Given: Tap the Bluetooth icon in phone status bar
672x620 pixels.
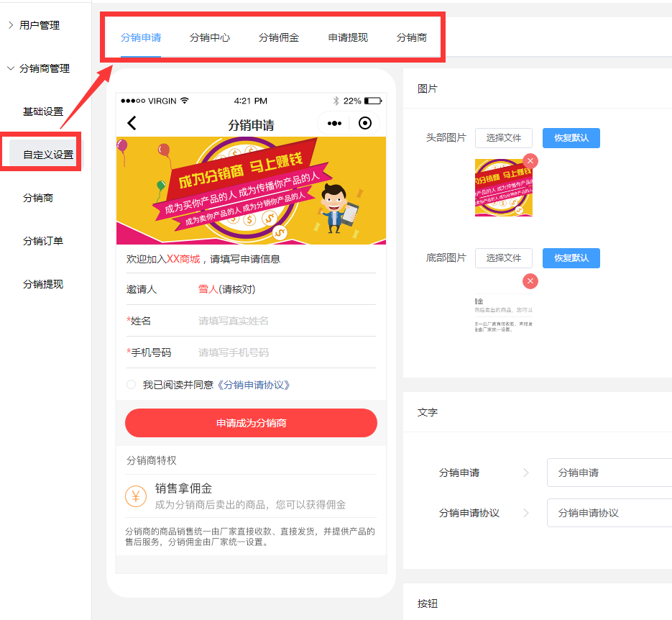Looking at the screenshot, I should coord(336,101).
